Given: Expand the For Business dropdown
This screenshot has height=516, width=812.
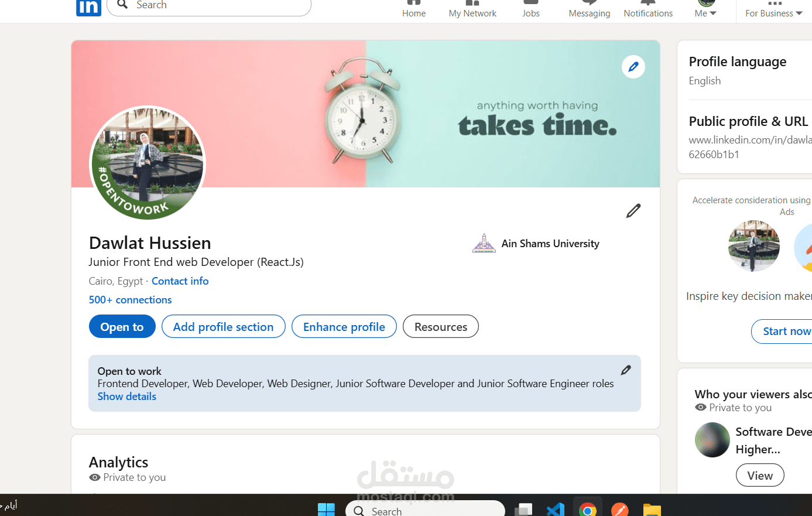Looking at the screenshot, I should click(x=774, y=9).
